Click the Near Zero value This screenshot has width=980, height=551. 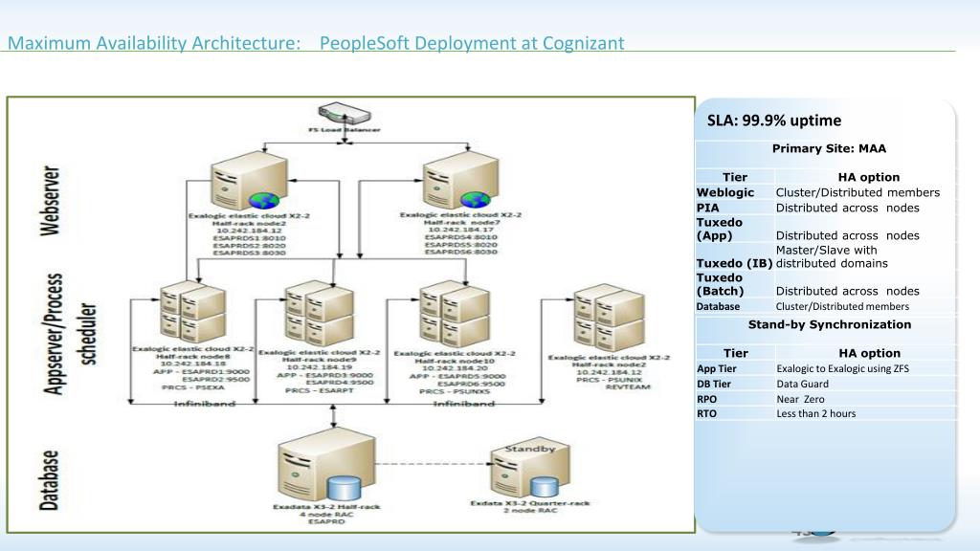pos(801,399)
